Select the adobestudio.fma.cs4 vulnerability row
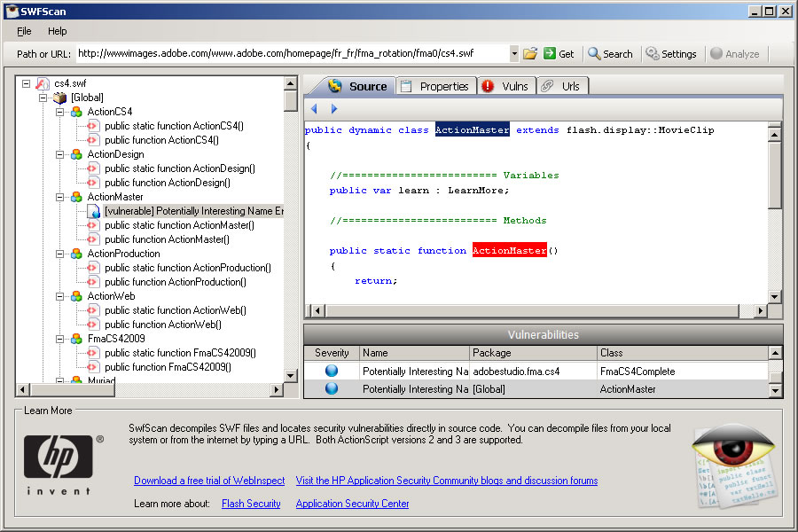 (536, 372)
